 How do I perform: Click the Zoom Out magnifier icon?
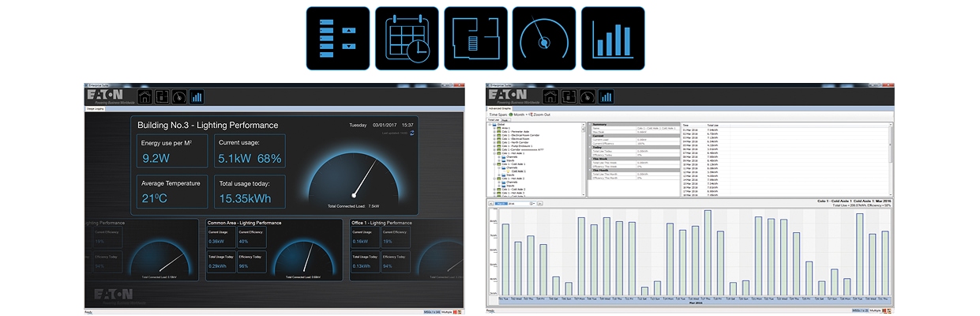tap(531, 115)
